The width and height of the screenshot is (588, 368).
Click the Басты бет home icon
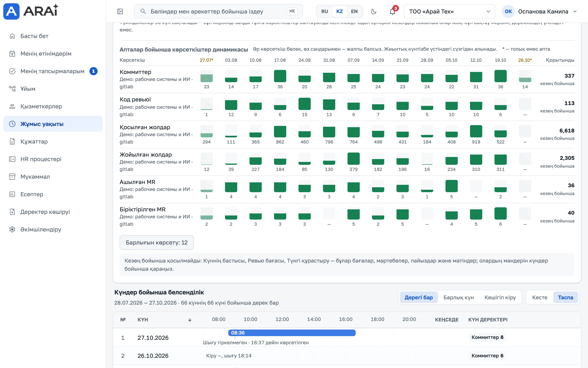tap(12, 36)
